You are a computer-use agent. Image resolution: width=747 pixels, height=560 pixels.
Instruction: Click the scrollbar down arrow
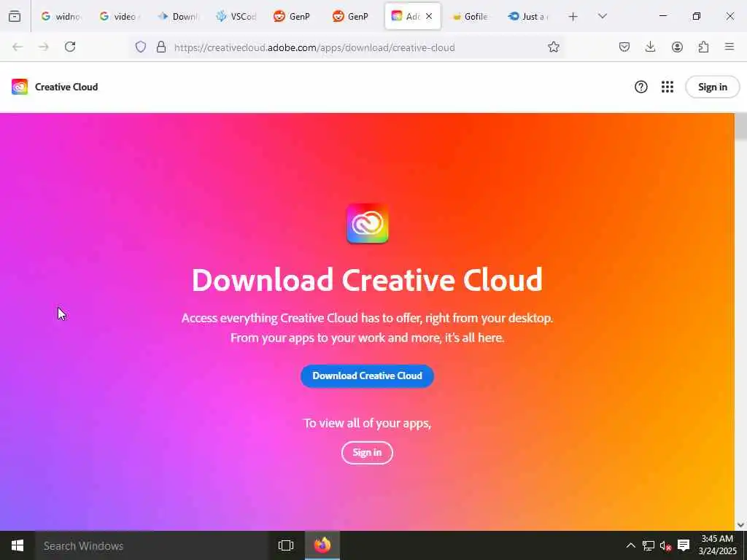click(741, 525)
